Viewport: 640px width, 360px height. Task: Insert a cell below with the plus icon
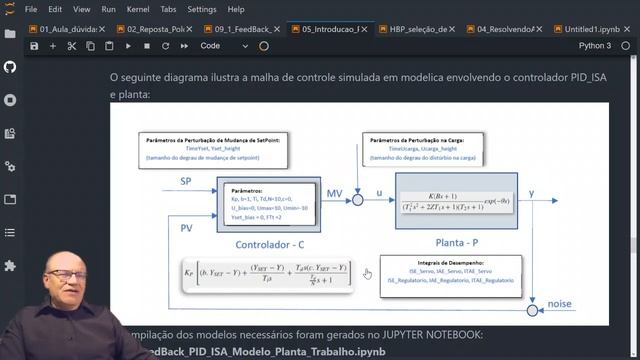click(x=53, y=46)
